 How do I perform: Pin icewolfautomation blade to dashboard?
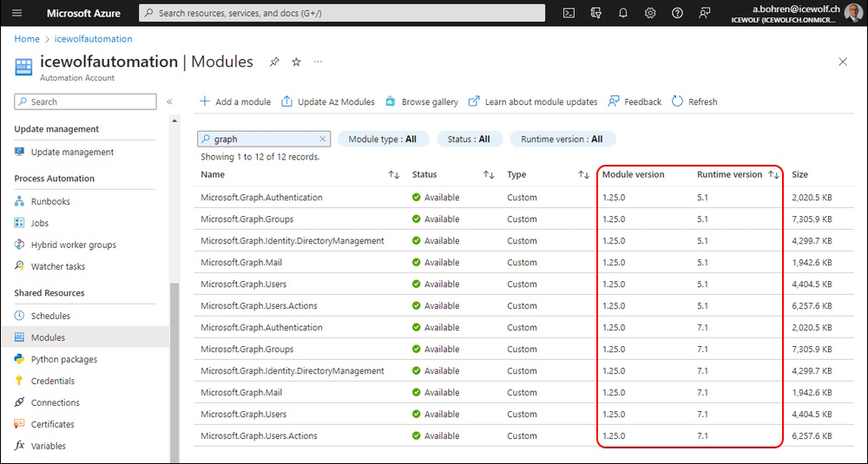pos(274,62)
